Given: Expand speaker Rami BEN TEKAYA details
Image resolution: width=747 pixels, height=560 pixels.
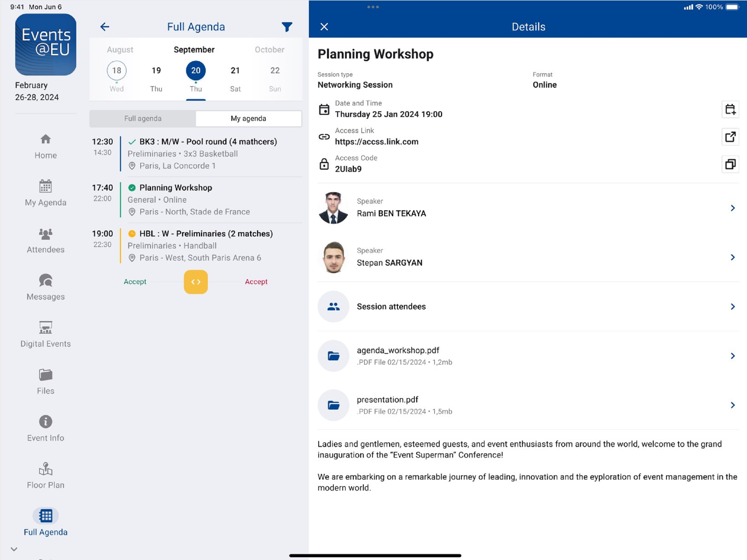Looking at the screenshot, I should point(528,208).
